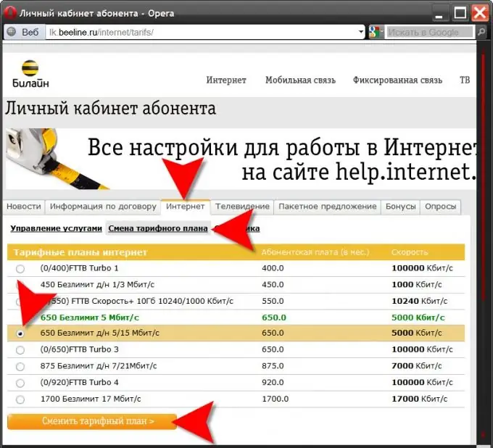Click the Google search engine icon
This screenshot has height=448, width=493.
(375, 32)
